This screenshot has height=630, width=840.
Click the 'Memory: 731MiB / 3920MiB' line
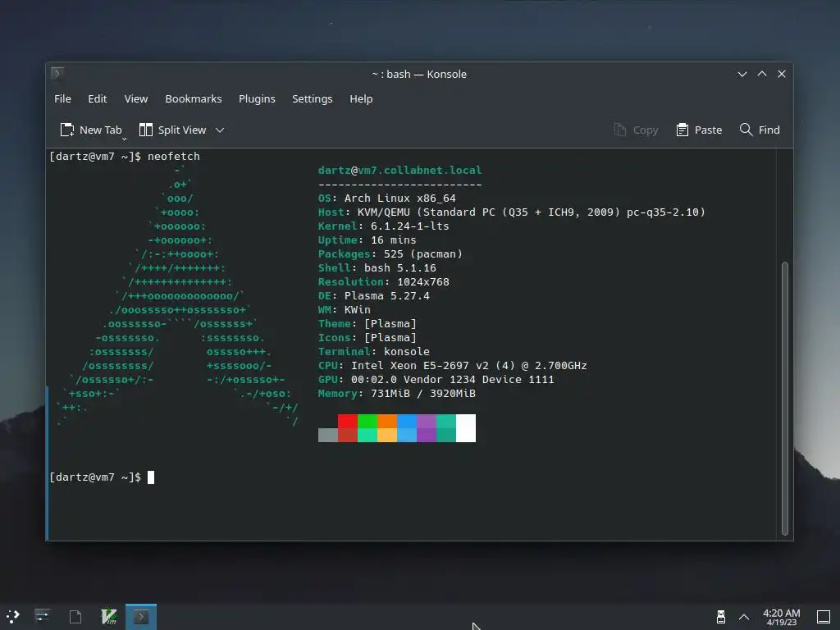coord(397,393)
